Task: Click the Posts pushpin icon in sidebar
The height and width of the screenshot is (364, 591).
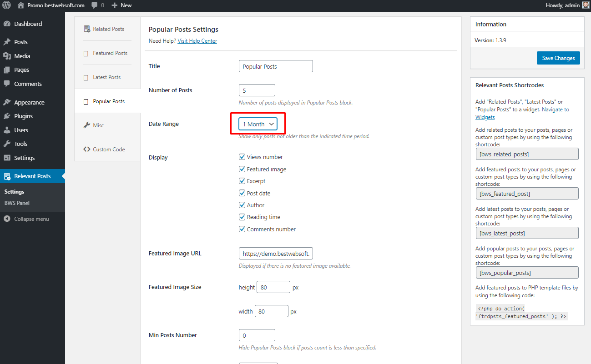Action: (7, 42)
